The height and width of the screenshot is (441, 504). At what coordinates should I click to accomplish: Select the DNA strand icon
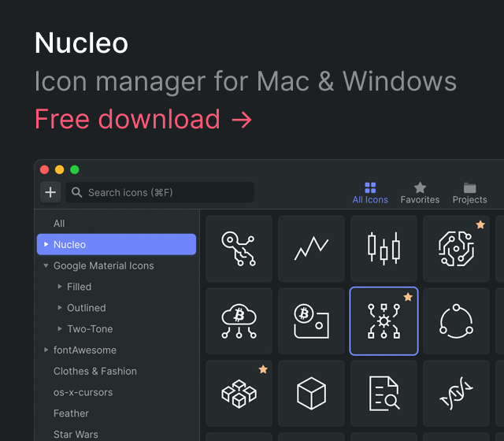click(x=456, y=394)
